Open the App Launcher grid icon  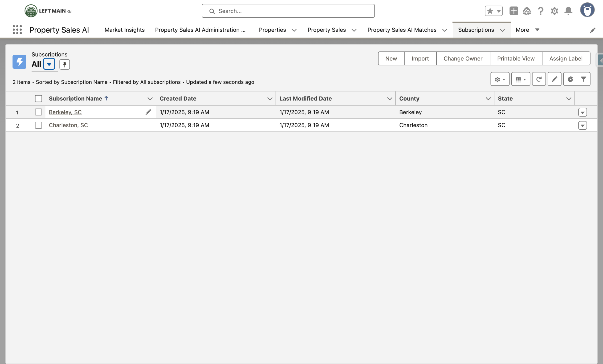[17, 30]
